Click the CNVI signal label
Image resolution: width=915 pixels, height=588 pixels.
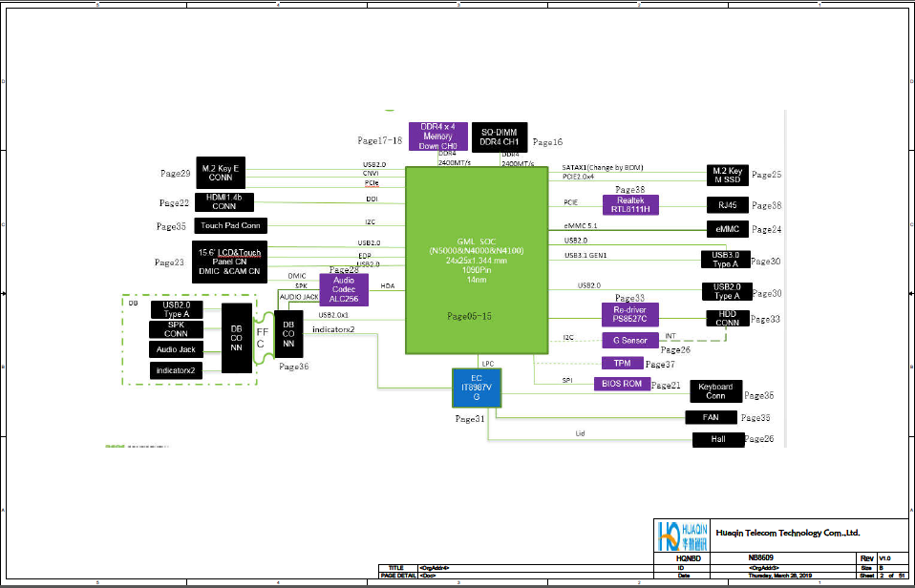[x=371, y=174]
